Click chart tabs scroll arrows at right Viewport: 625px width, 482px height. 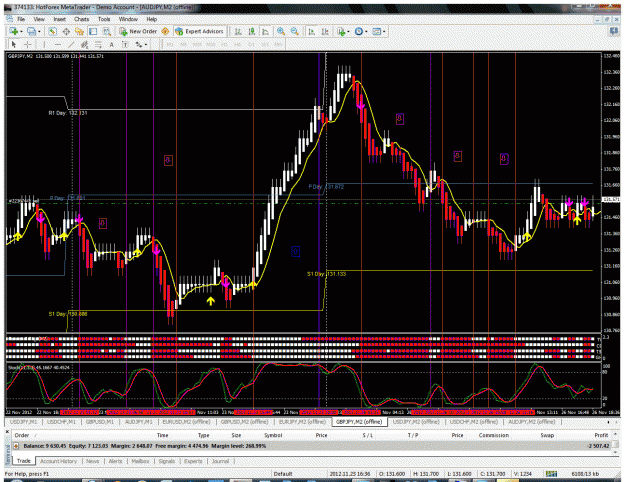point(611,422)
